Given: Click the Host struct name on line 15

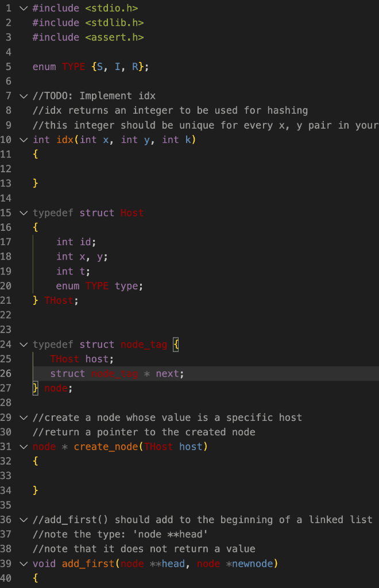Looking at the screenshot, I should click(132, 213).
